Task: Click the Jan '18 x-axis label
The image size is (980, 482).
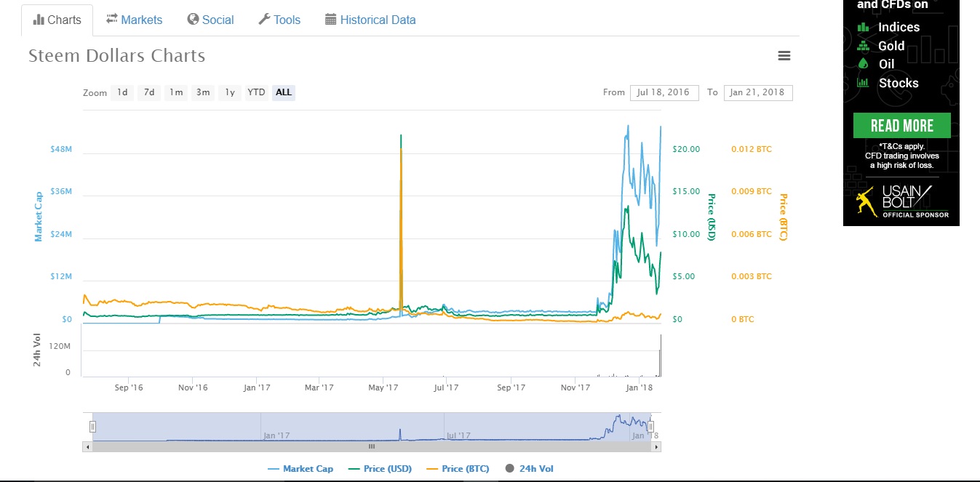Action: (x=640, y=387)
